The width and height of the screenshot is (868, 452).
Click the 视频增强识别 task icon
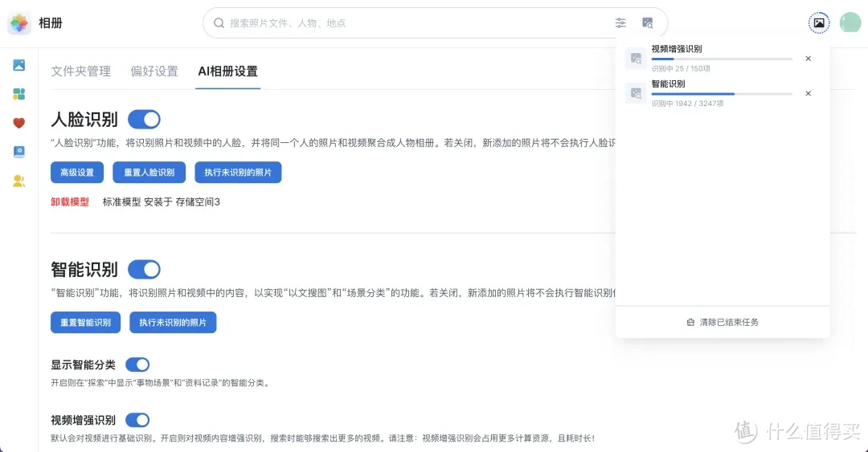point(636,58)
